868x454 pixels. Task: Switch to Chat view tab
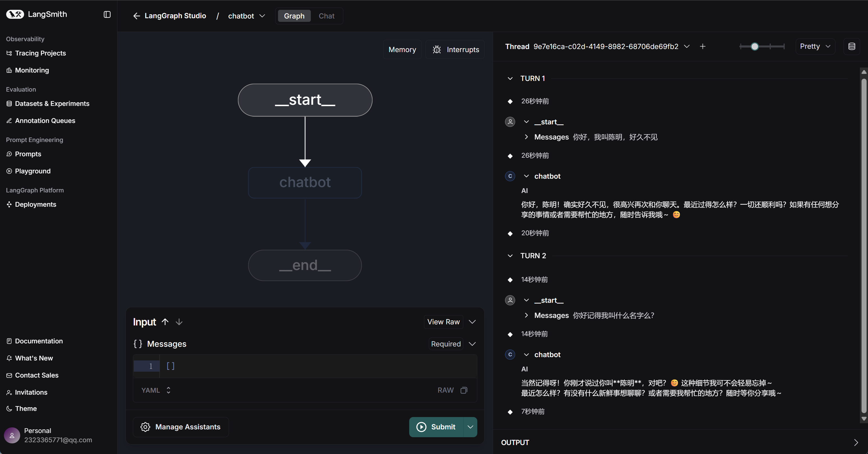click(326, 16)
